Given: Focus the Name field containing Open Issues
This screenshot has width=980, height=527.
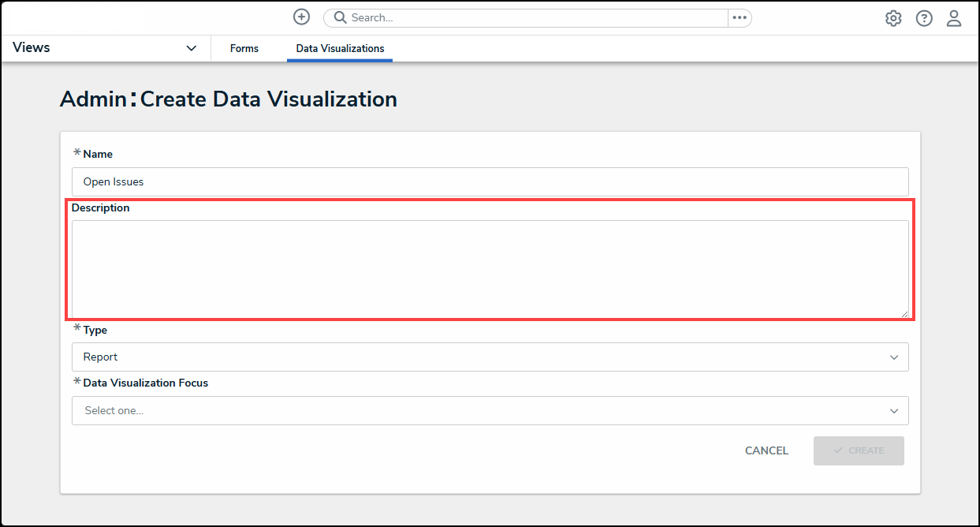Looking at the screenshot, I should 490,181.
